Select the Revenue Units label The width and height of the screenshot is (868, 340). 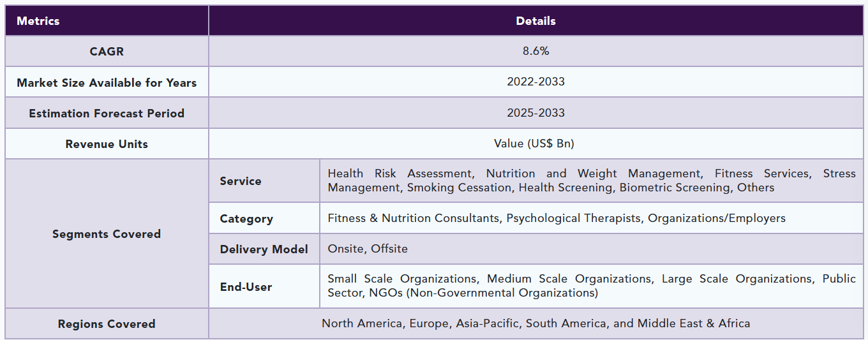click(107, 144)
